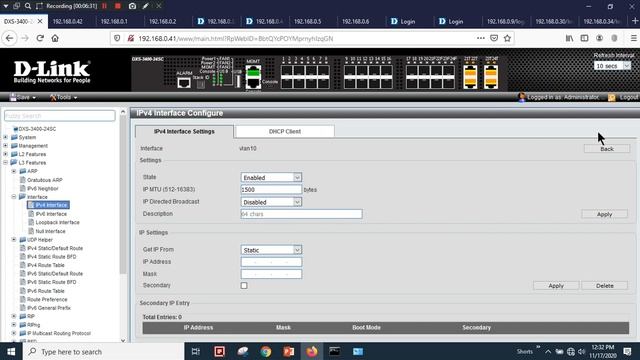Screen dimensions: 640x360
Task: Collapse the L3 Features tree node
Action: click(x=6, y=162)
